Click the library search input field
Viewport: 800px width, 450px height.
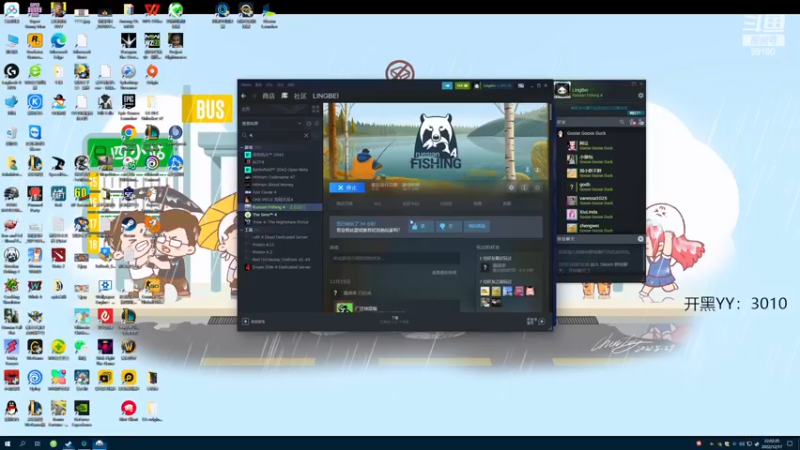[276, 135]
